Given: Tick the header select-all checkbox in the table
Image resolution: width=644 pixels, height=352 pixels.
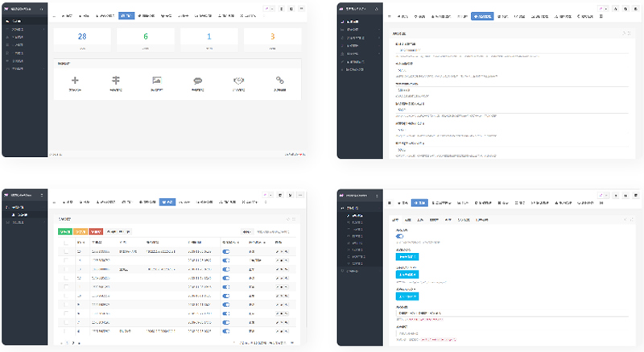Looking at the screenshot, I should [64, 240].
